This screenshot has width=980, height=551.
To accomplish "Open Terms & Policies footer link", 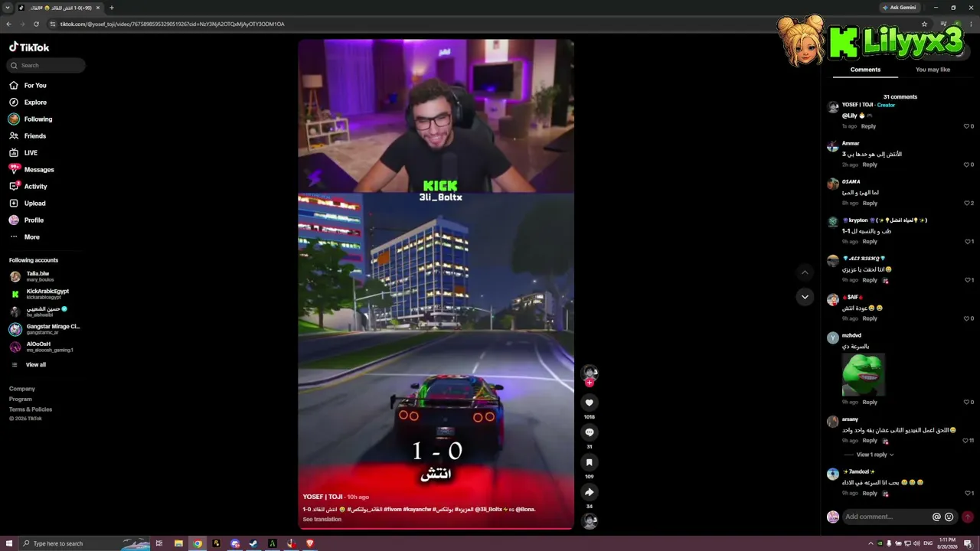I will coord(31,409).
